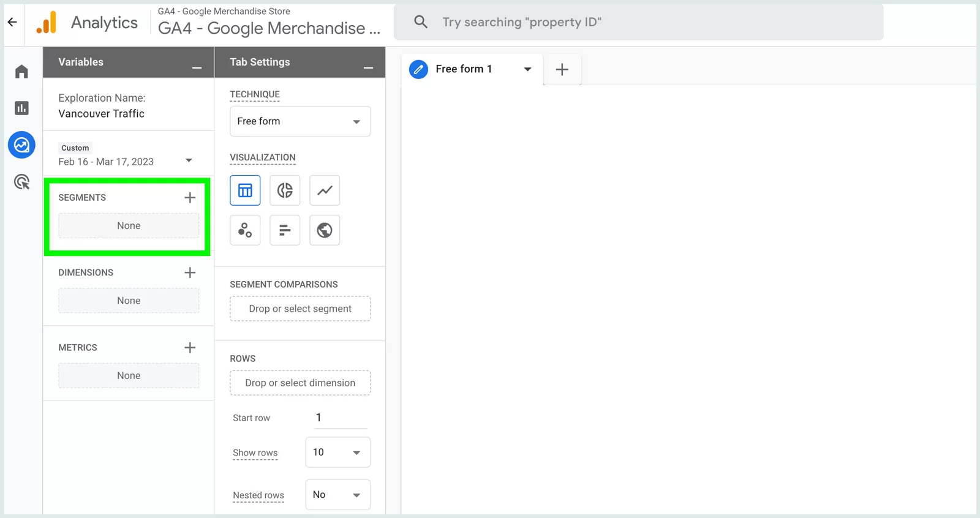This screenshot has width=980, height=518.
Task: Click Drop or select dimension box
Action: coord(300,383)
